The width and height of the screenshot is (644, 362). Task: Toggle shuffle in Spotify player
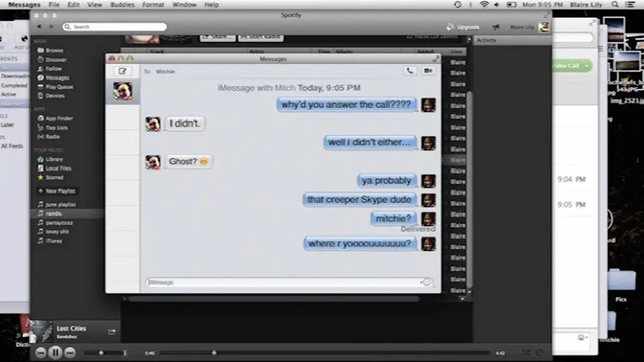point(525,353)
